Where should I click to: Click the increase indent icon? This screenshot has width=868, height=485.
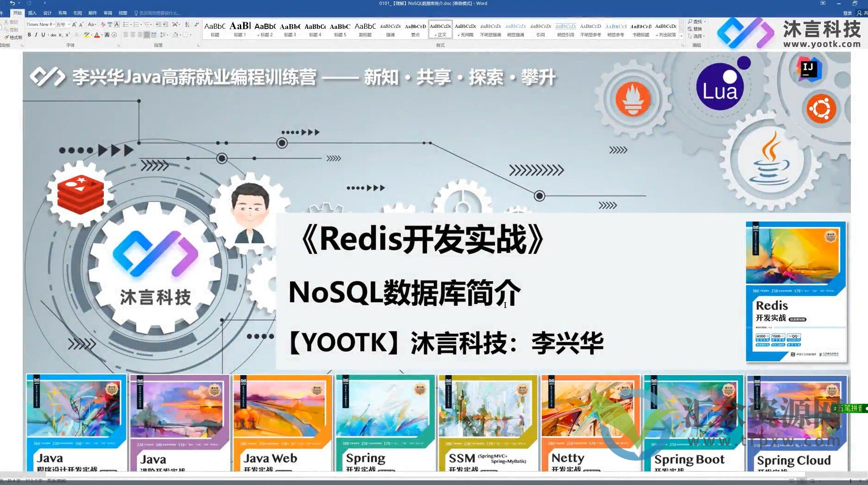(x=165, y=25)
